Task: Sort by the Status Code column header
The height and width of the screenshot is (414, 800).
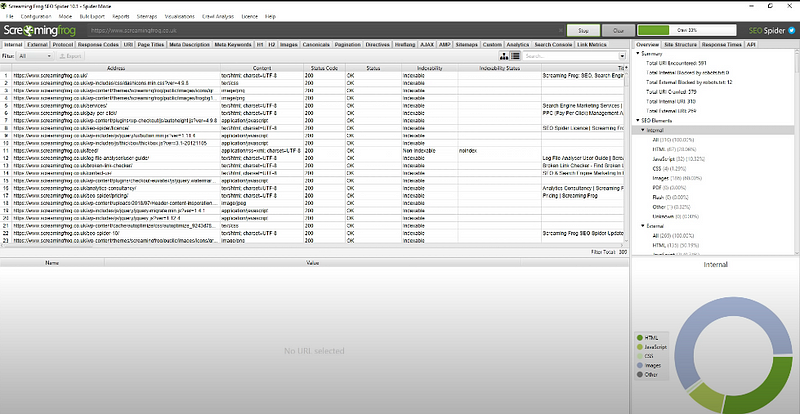Action: click(x=324, y=68)
